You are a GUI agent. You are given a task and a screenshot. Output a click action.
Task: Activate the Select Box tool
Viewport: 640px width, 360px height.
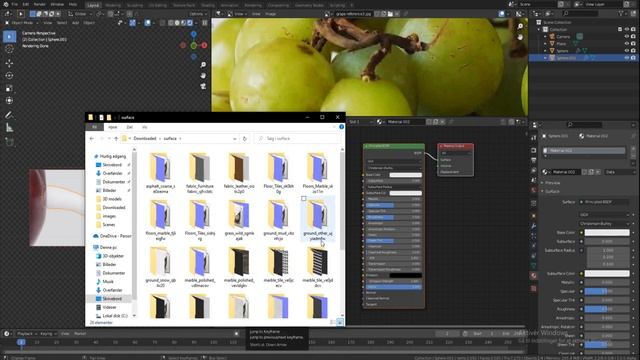coord(9,36)
